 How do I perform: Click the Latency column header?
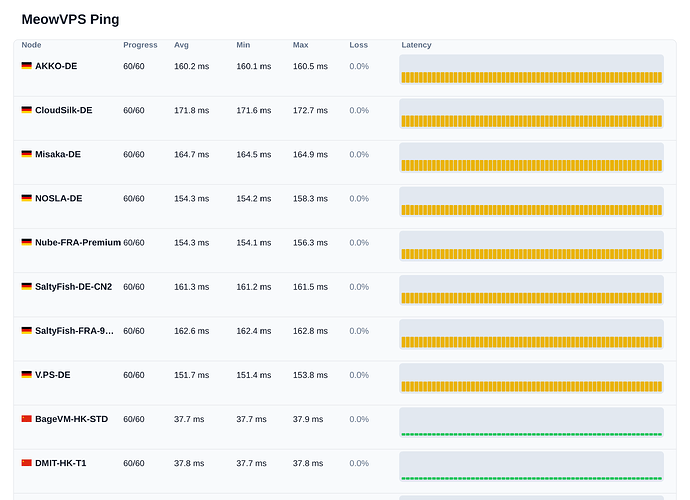(x=416, y=45)
